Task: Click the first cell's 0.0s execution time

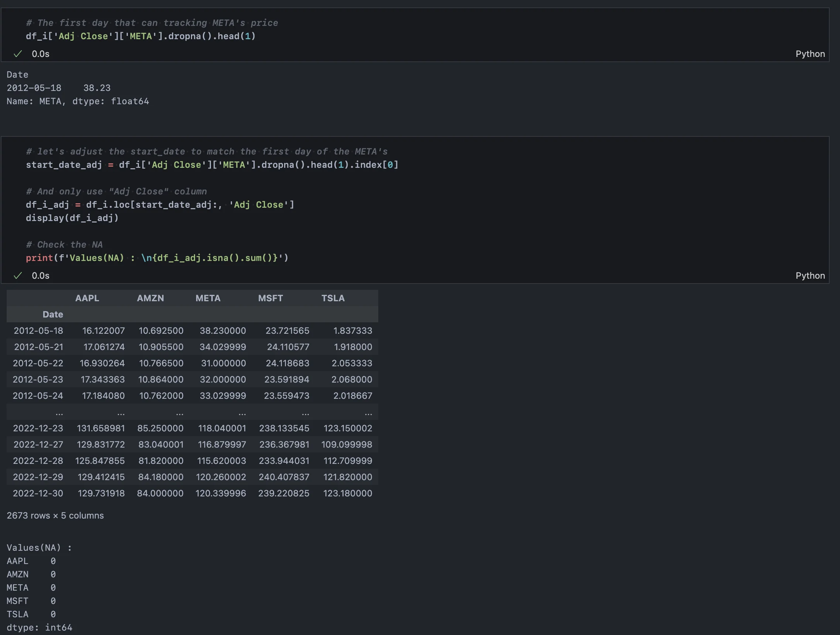Action: coord(40,54)
